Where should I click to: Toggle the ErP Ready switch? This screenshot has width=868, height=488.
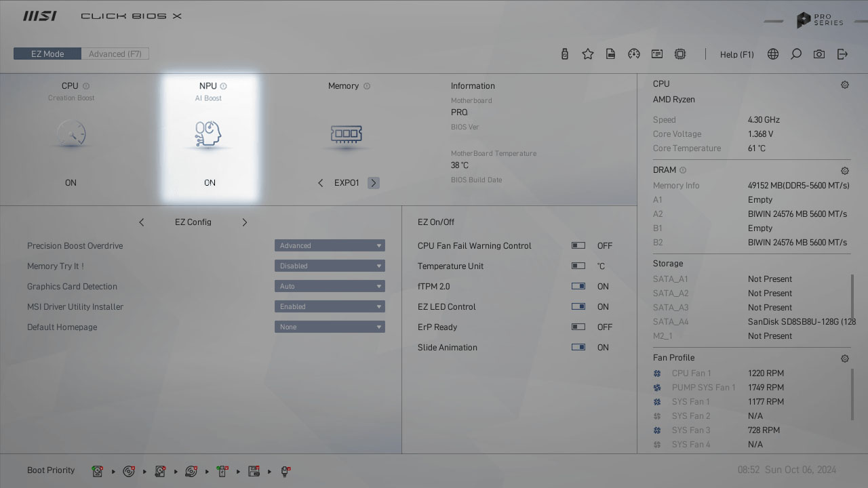(x=578, y=327)
